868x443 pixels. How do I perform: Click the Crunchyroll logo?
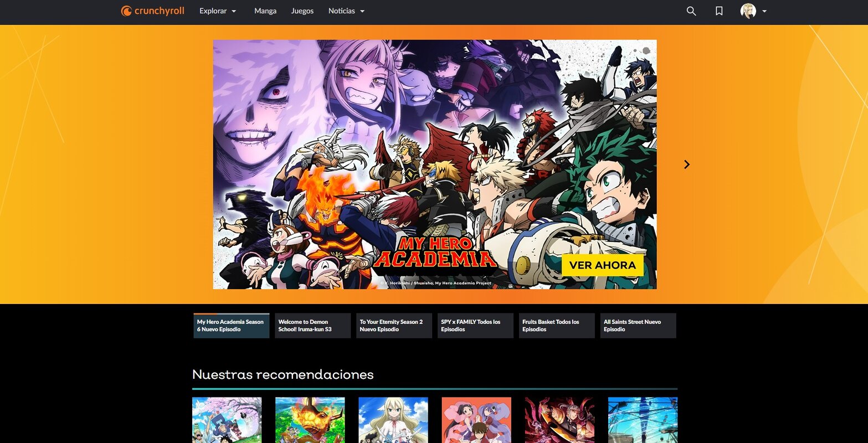click(x=152, y=11)
